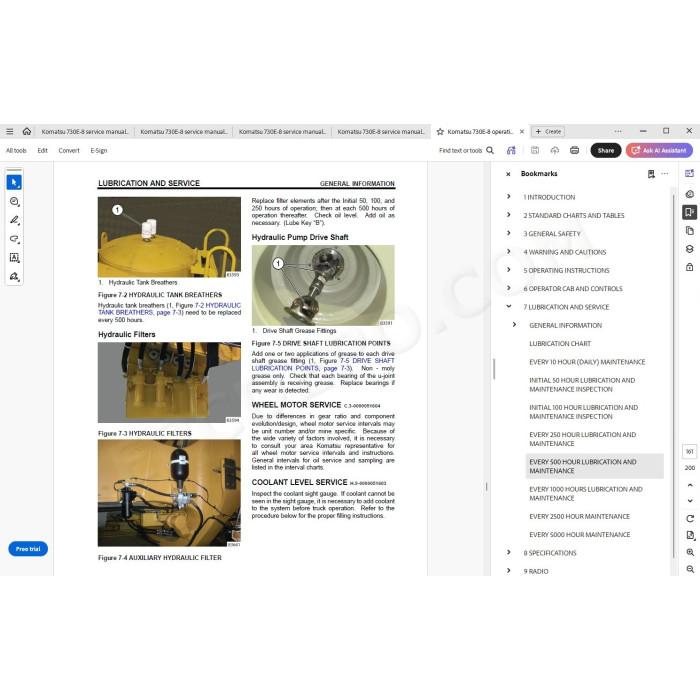
Task: Expand 2 STANDARD CHARTS AND TABLES bookmark
Action: click(508, 215)
